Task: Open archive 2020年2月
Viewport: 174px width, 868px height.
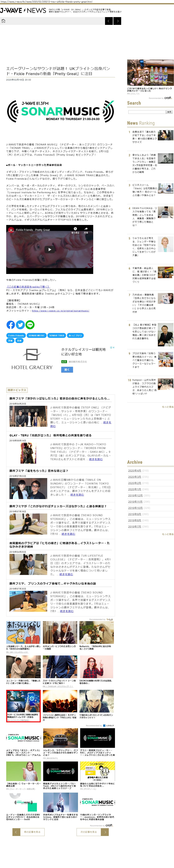Action: [135, 483]
